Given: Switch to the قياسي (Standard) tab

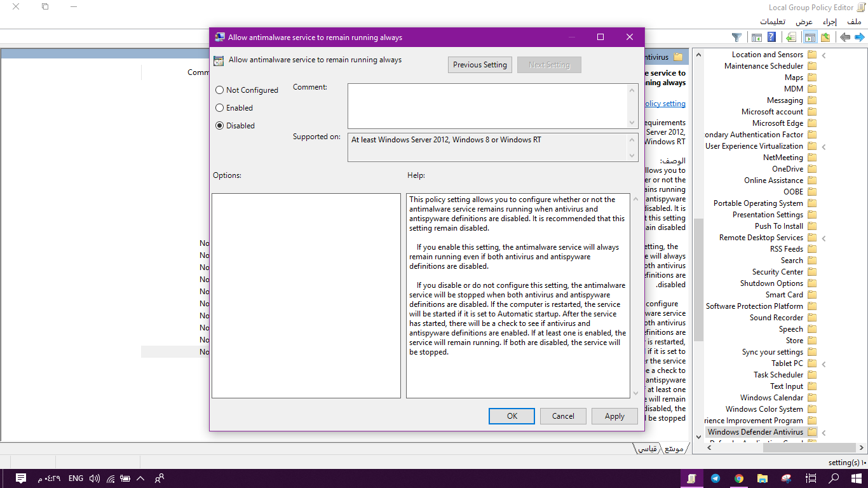Looking at the screenshot, I should (x=648, y=449).
